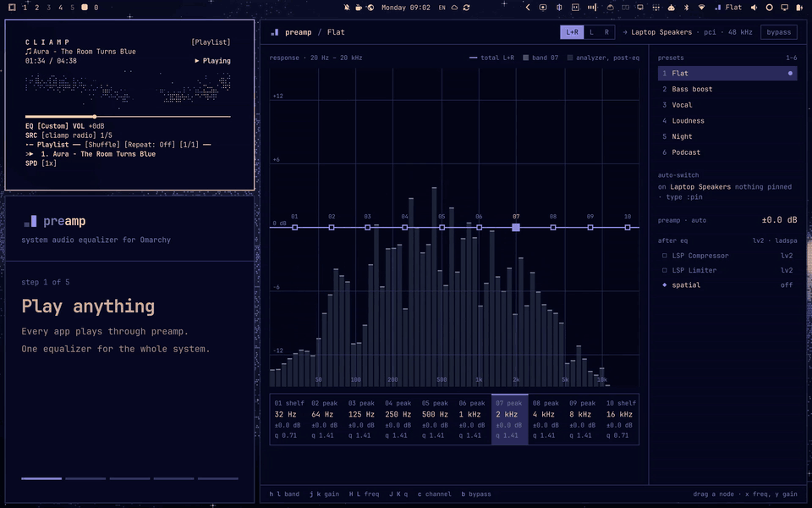812x508 pixels.
Task: Open the dotted grid tray icon
Action: [x=656, y=8]
